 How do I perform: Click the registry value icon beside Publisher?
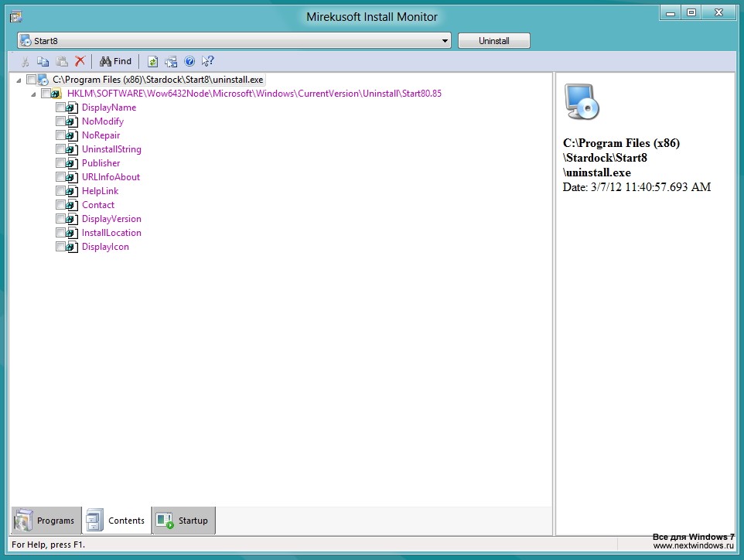click(72, 163)
